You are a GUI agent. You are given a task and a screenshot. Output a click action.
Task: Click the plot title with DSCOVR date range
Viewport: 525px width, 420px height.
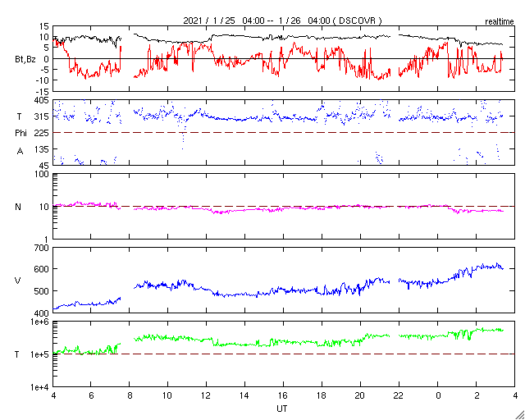pyautogui.click(x=282, y=21)
